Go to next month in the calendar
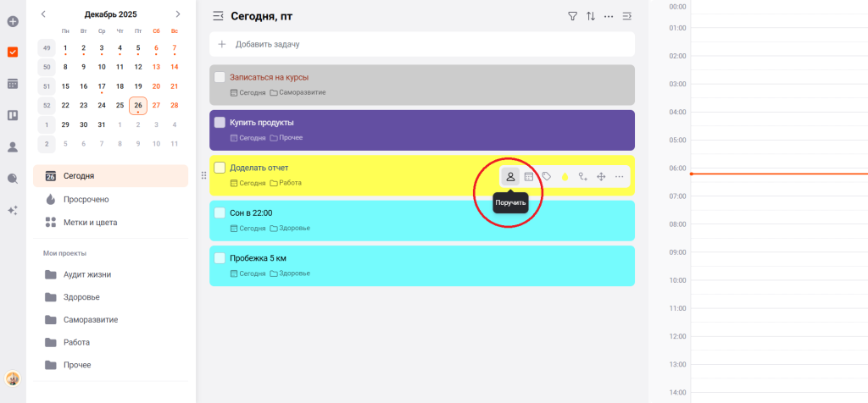This screenshot has height=403, width=868. [x=177, y=14]
